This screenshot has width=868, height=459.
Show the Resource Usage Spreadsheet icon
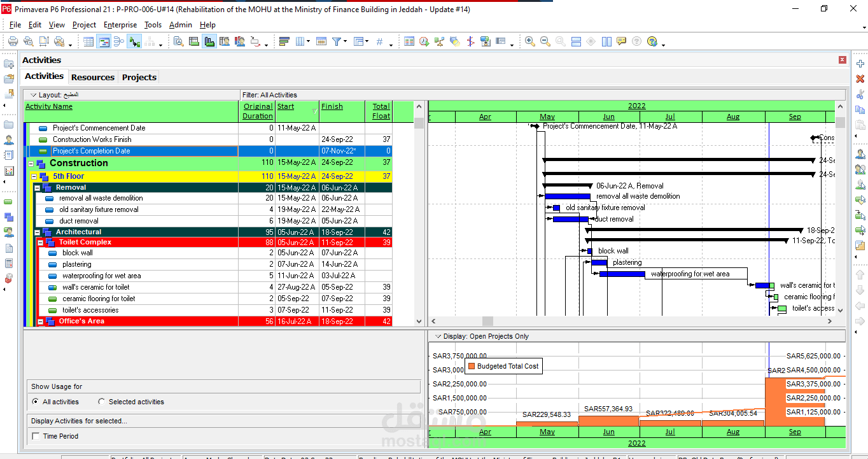pos(225,41)
